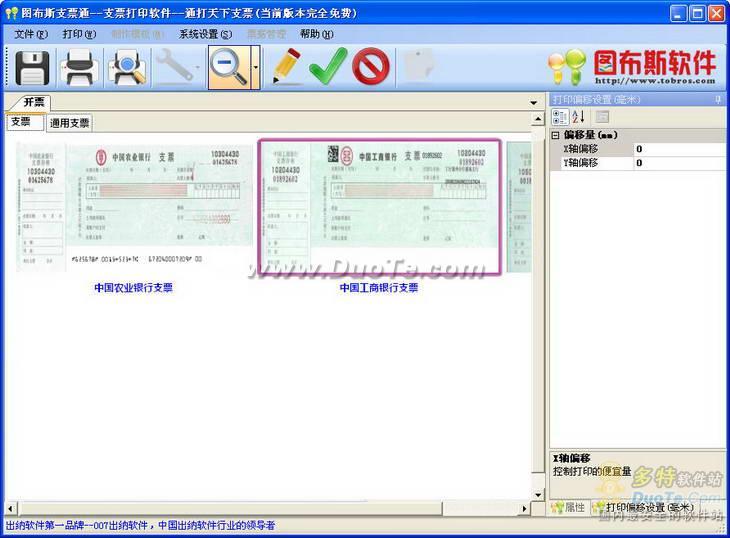Open the 文件 menu
The image size is (730, 538).
pos(31,34)
